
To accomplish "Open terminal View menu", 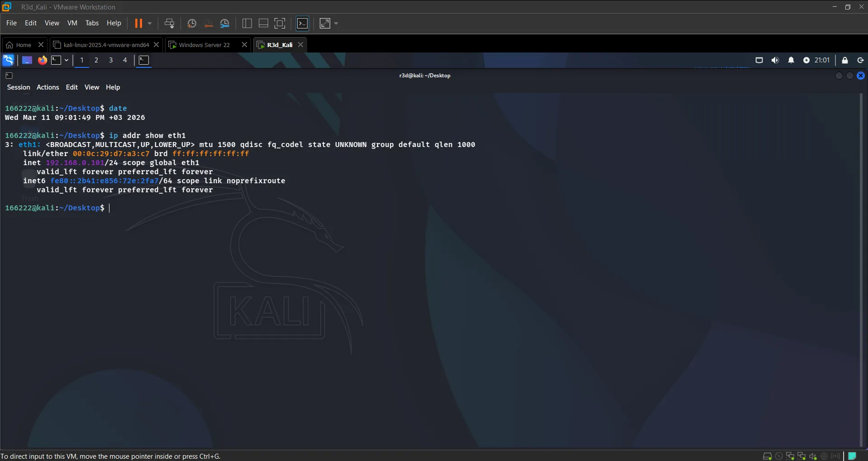I will tap(92, 87).
